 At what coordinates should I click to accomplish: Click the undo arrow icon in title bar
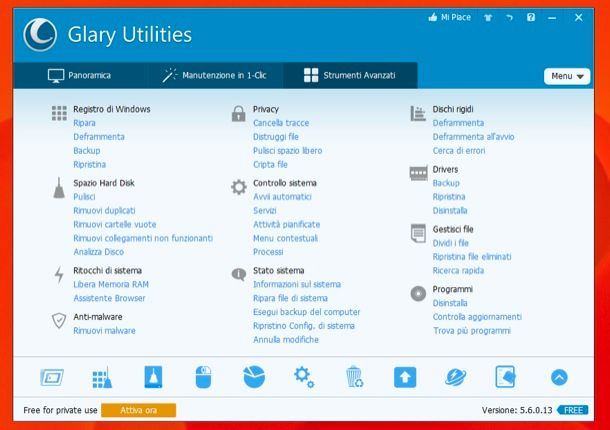tap(509, 18)
